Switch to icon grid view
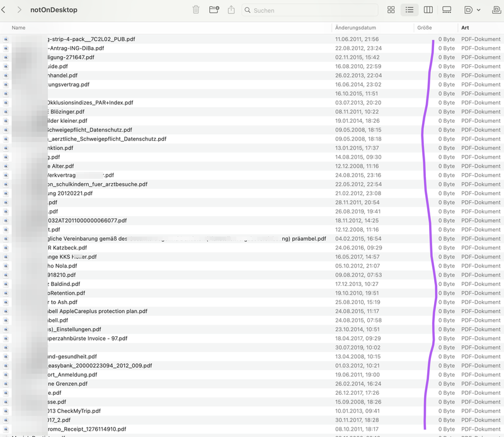504x437 pixels. coord(391,10)
